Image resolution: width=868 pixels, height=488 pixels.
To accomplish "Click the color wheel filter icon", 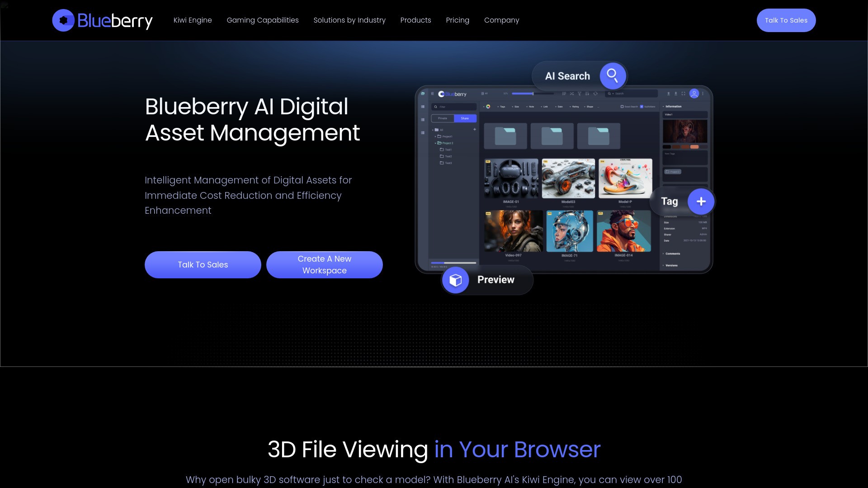I will [x=488, y=107].
